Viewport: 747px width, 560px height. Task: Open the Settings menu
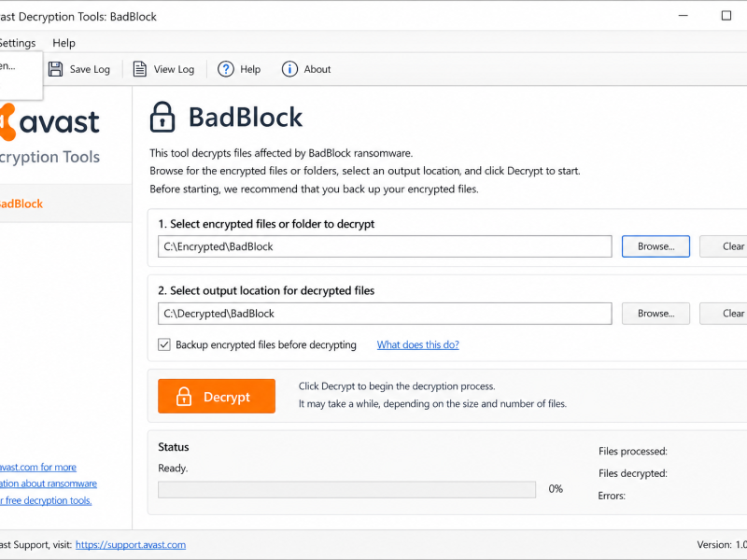pos(17,43)
